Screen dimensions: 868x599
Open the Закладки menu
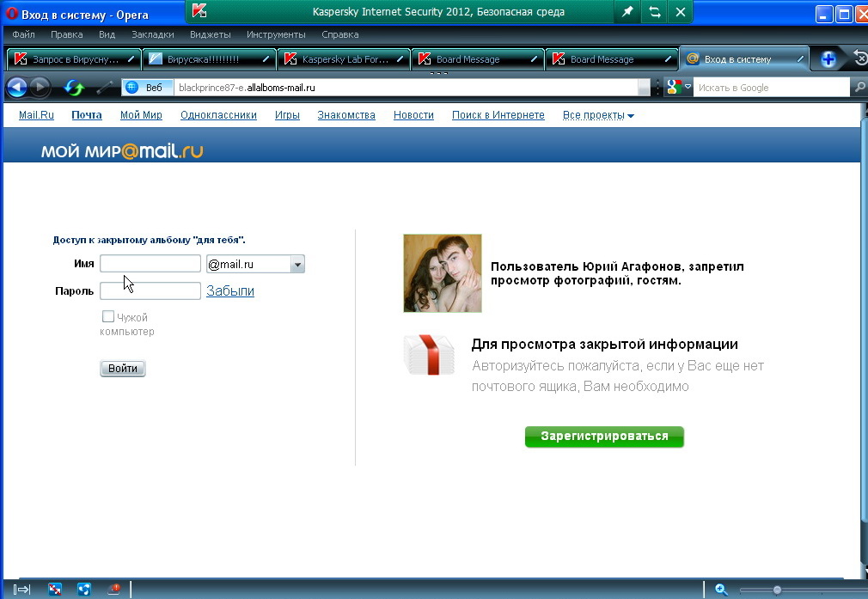click(153, 34)
